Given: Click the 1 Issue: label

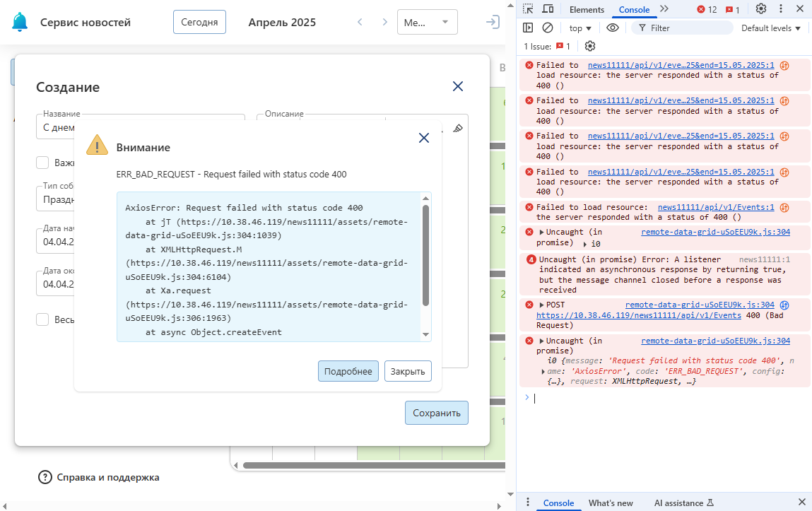Looking at the screenshot, I should pyautogui.click(x=538, y=46).
